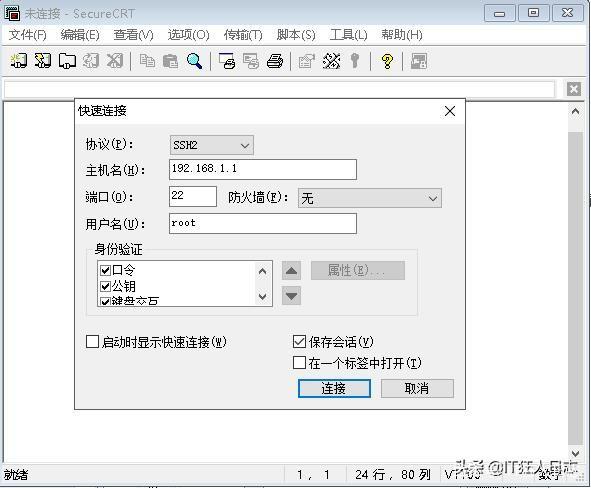Open the 选项(O) menu
The height and width of the screenshot is (488, 591).
pyautogui.click(x=188, y=35)
